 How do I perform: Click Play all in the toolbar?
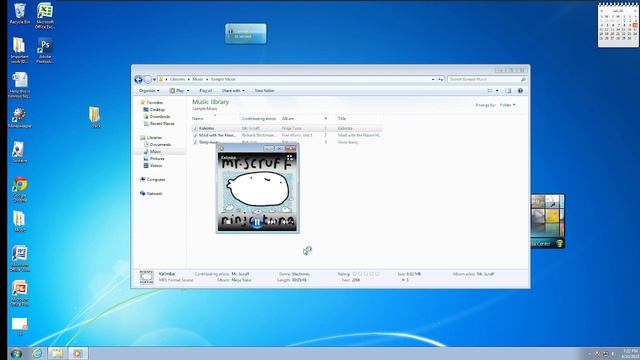[205, 91]
